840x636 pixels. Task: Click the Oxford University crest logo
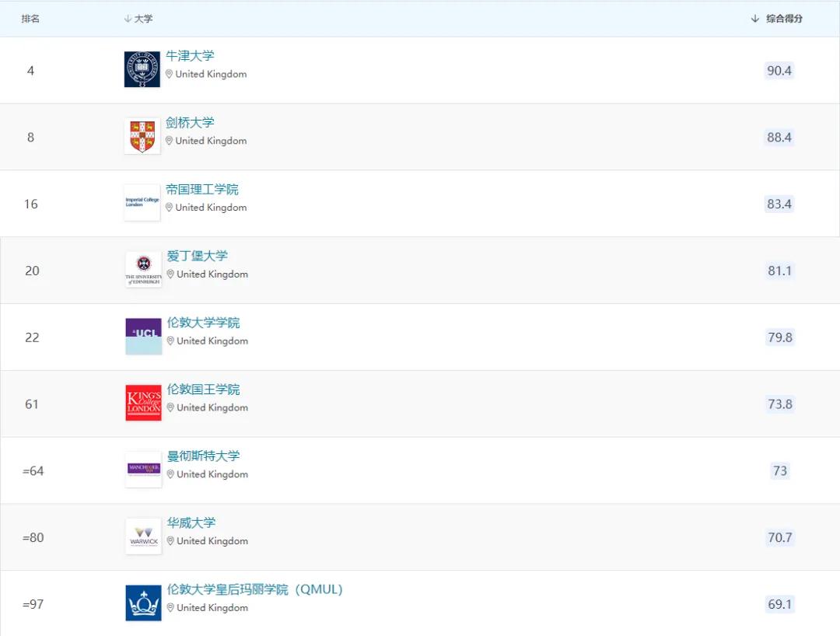[142, 70]
